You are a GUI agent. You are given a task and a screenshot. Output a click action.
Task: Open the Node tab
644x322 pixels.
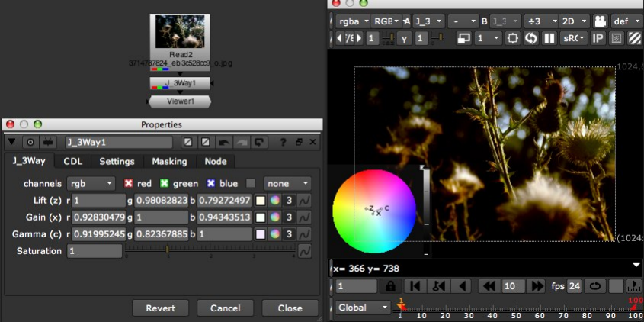click(x=216, y=162)
